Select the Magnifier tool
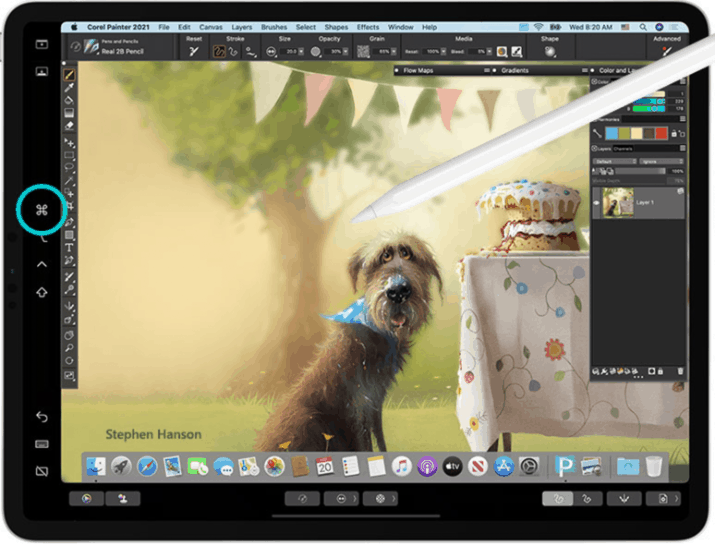 tap(69, 348)
